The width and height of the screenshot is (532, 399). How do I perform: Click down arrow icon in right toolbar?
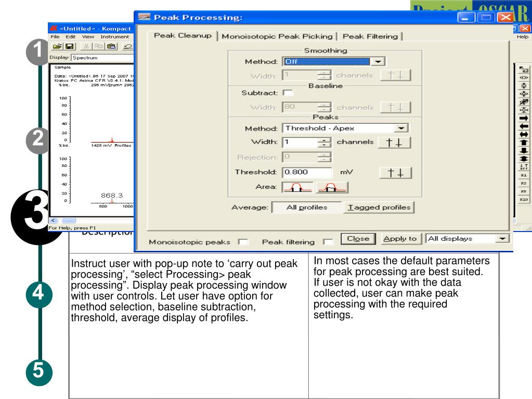tap(524, 151)
